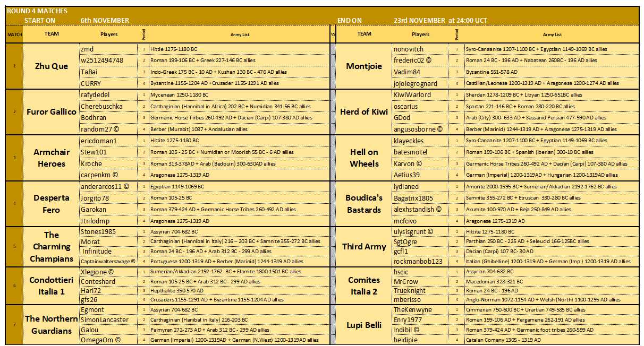Select player 'zmd'
644x346 pixels.
pyautogui.click(x=87, y=49)
